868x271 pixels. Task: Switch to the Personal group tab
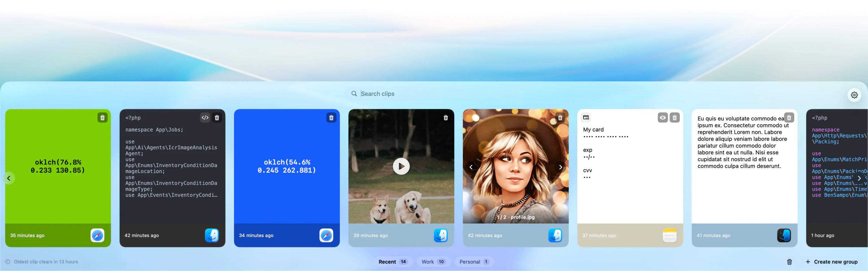click(x=474, y=262)
